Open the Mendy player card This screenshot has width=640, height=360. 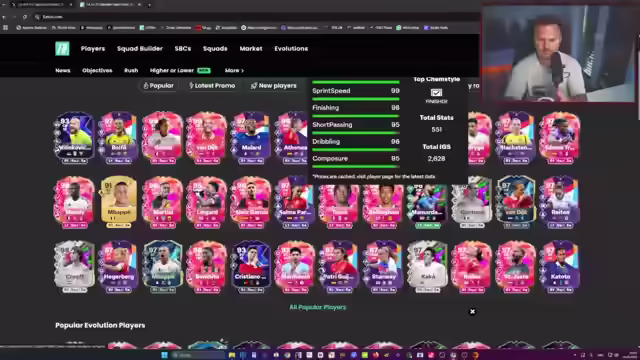pos(75,202)
